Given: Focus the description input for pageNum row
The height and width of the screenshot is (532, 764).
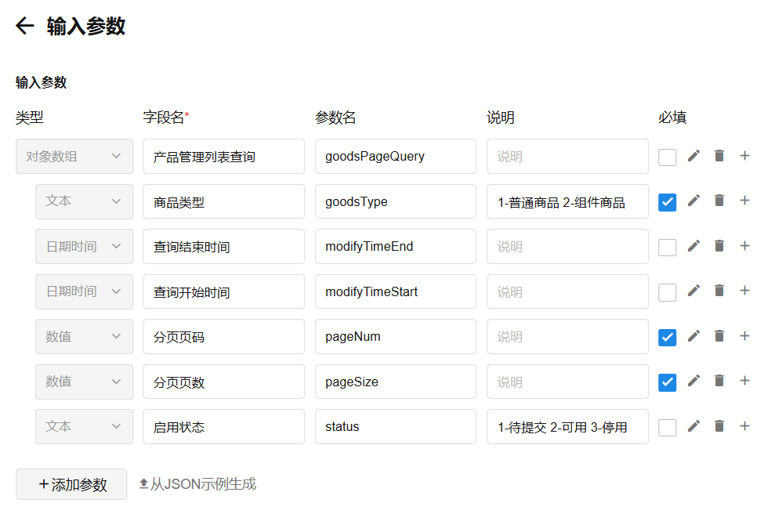Looking at the screenshot, I should [567, 337].
